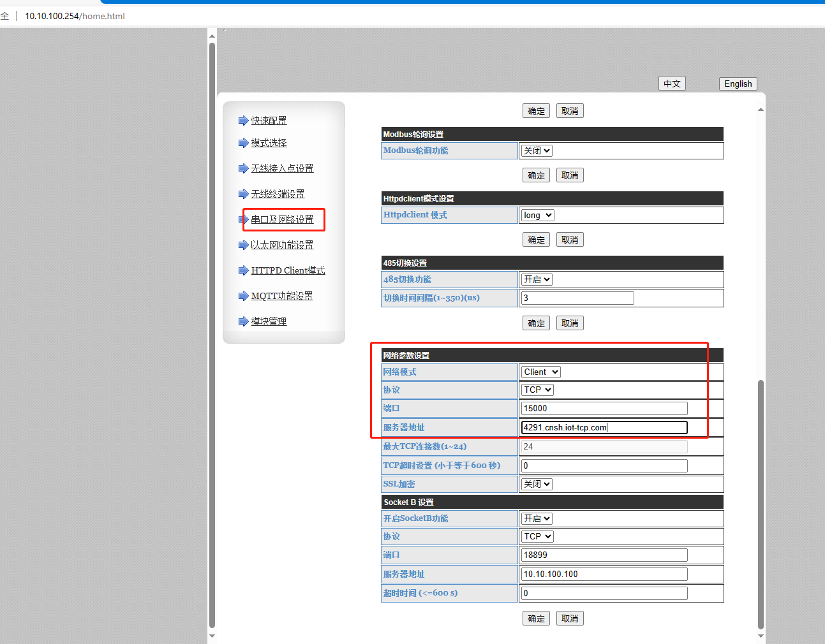Open the 开启SocketB功能 enable selector
The image size is (825, 644).
pos(537,519)
